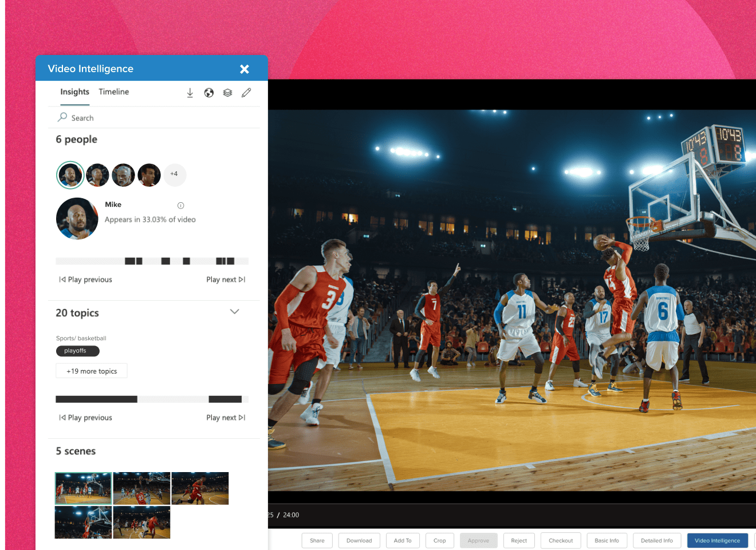Open the first highlighted scene thumbnail

[x=83, y=488]
